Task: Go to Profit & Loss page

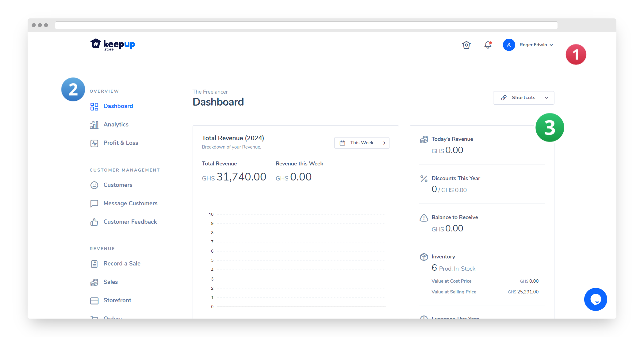Action: click(x=121, y=143)
